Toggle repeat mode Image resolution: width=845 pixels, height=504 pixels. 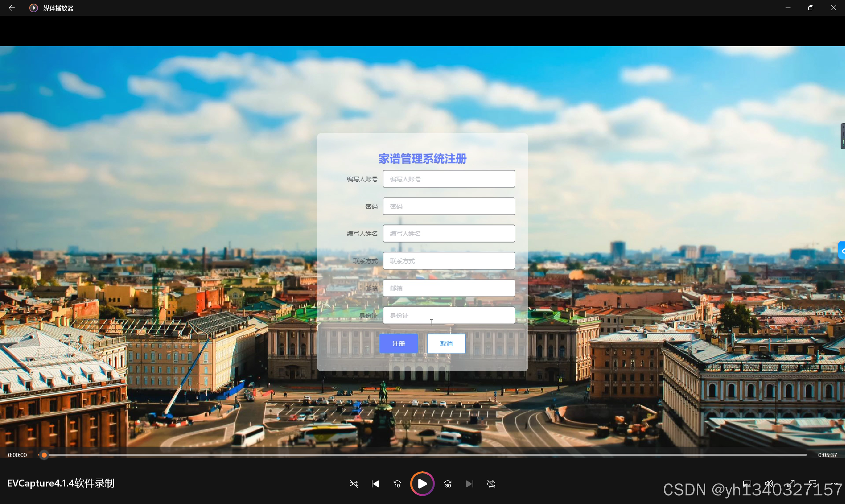click(x=491, y=484)
